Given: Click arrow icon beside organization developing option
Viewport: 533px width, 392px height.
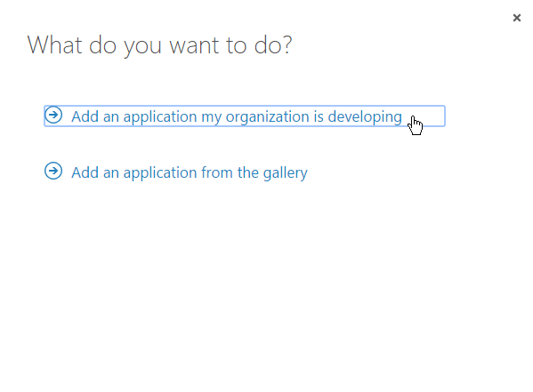Looking at the screenshot, I should (53, 115).
